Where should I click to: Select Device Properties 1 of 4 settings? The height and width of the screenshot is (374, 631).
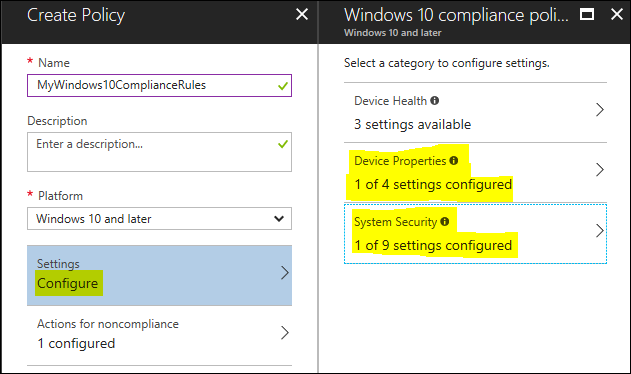[475, 172]
